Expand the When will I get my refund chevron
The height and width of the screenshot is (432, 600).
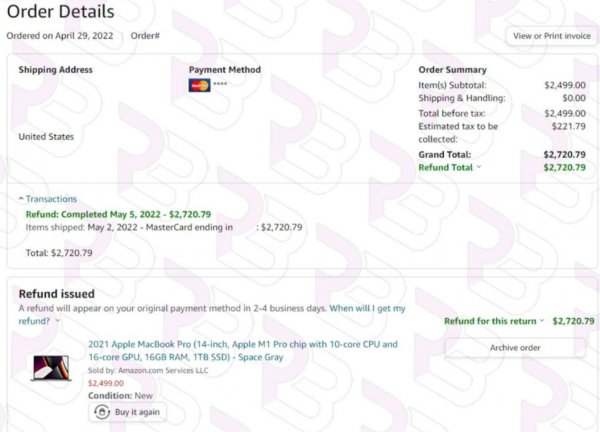pyautogui.click(x=58, y=321)
